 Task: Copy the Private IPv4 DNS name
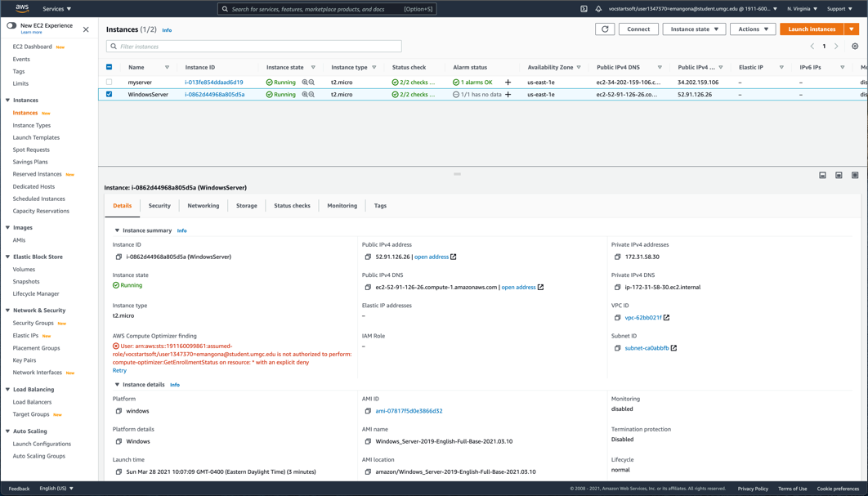617,288
